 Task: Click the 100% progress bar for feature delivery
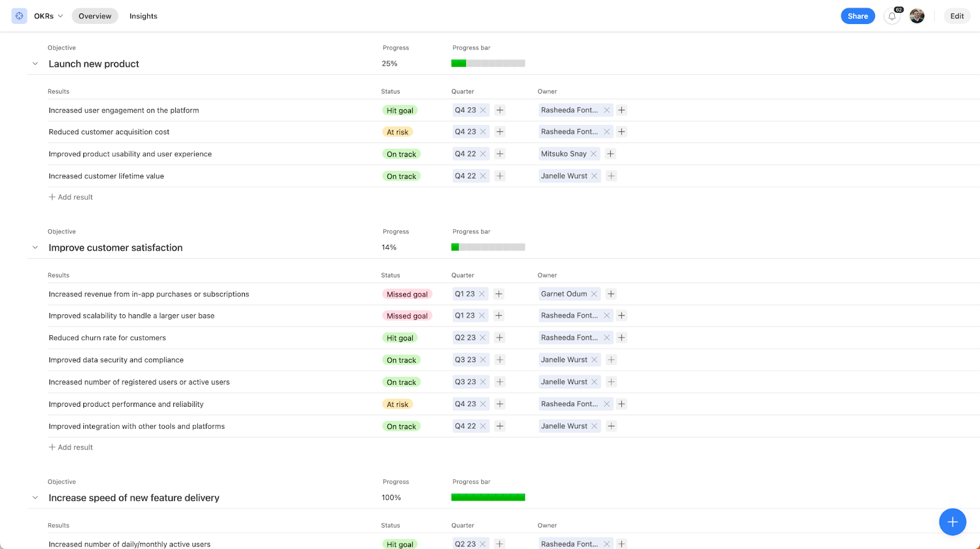tap(488, 497)
